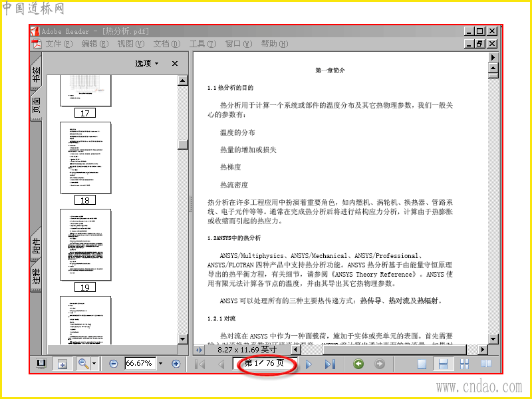The image size is (532, 399).
Task: Advance to the next page
Action: (309, 364)
